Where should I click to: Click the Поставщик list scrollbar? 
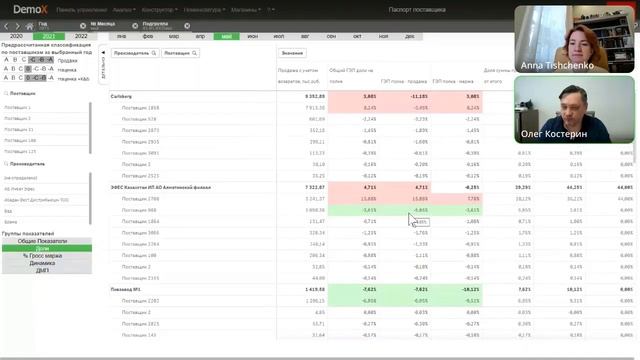(x=90, y=128)
